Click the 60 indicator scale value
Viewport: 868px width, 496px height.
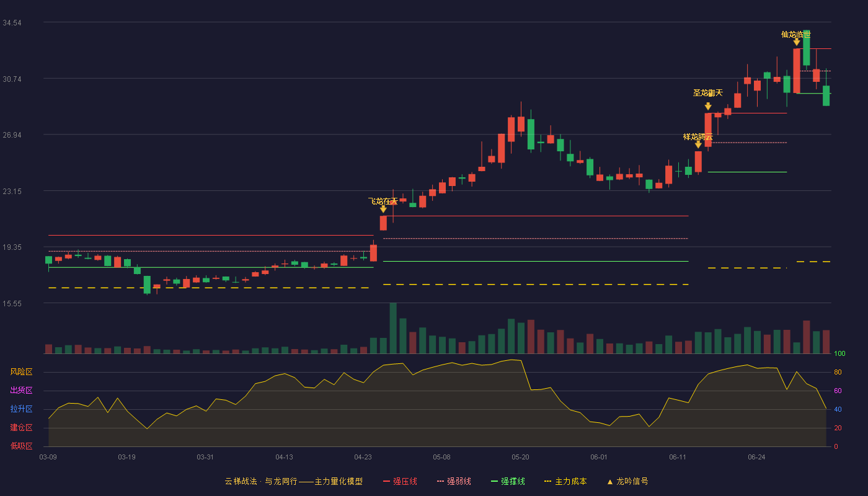(838, 391)
